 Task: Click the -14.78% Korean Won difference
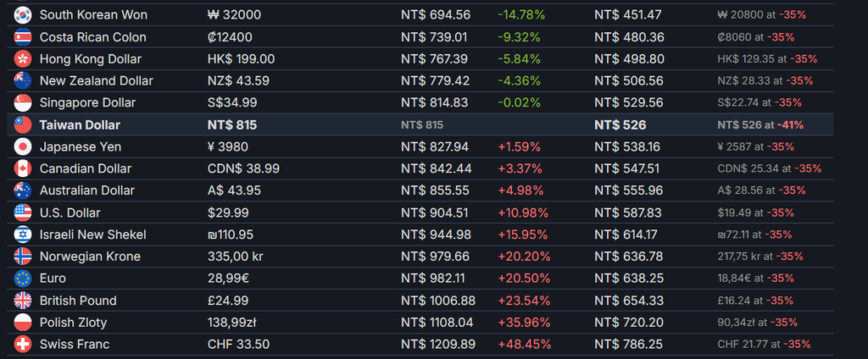[x=521, y=15]
